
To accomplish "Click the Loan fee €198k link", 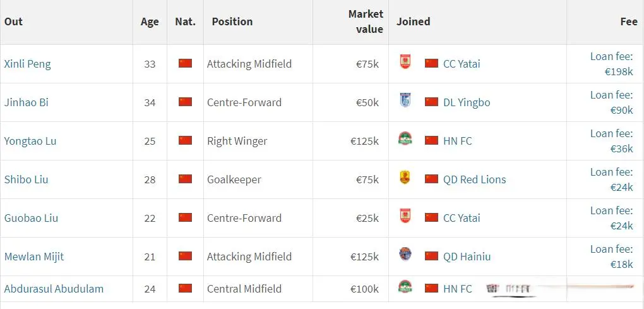I will [612, 64].
